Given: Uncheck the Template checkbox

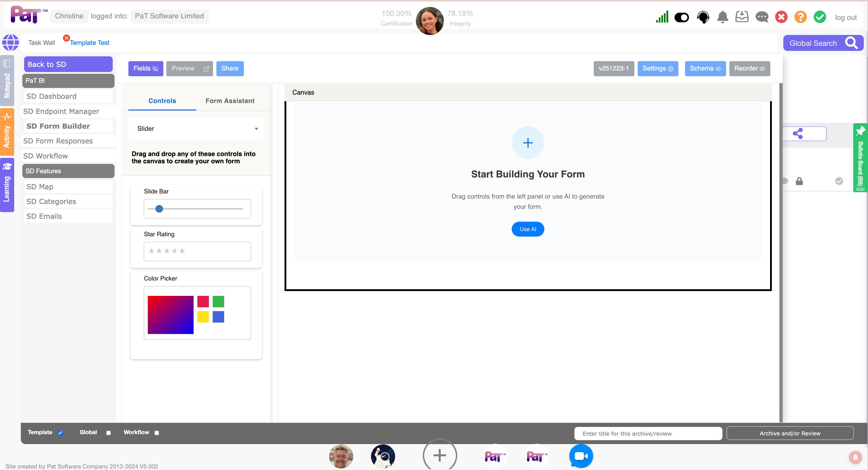Looking at the screenshot, I should [60, 433].
